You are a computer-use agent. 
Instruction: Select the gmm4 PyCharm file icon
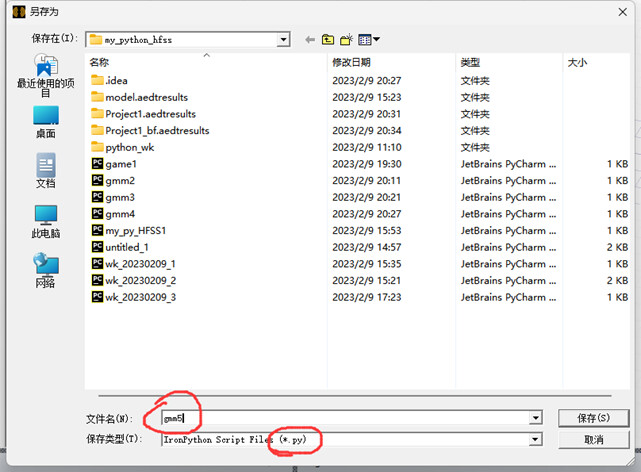(97, 214)
